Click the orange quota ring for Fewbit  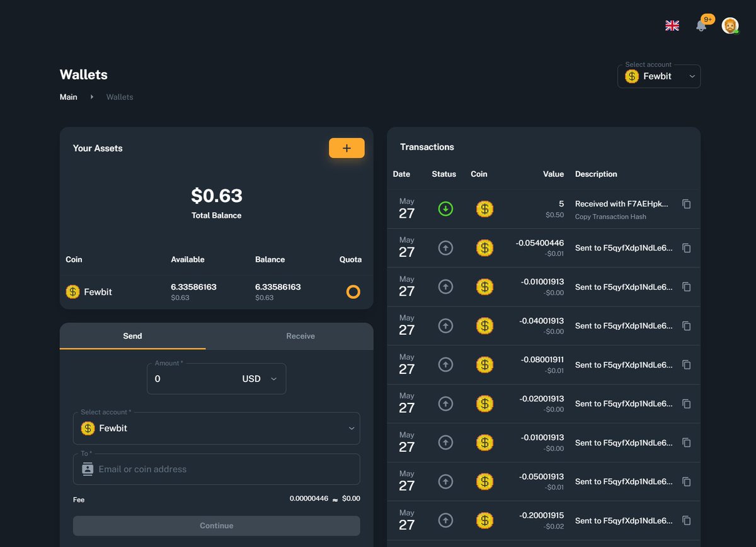coord(352,291)
